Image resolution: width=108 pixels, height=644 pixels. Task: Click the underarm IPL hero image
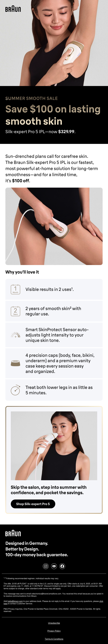[54, 43]
